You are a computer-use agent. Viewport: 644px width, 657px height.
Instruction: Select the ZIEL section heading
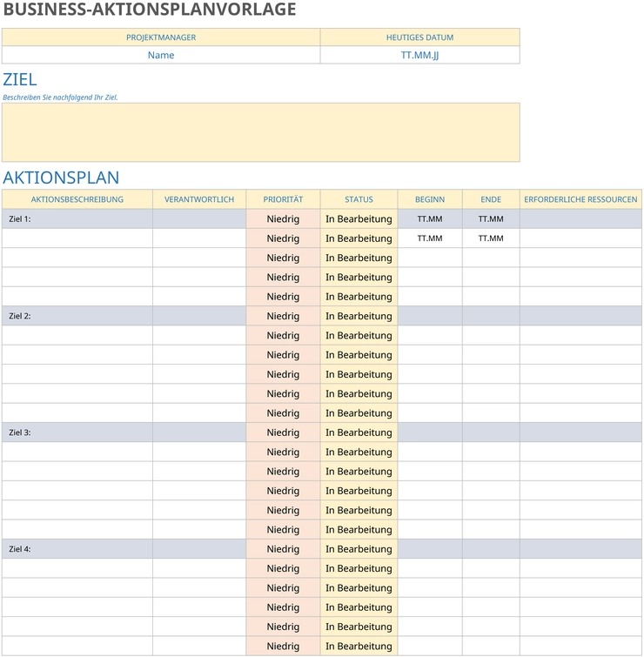pyautogui.click(x=20, y=79)
